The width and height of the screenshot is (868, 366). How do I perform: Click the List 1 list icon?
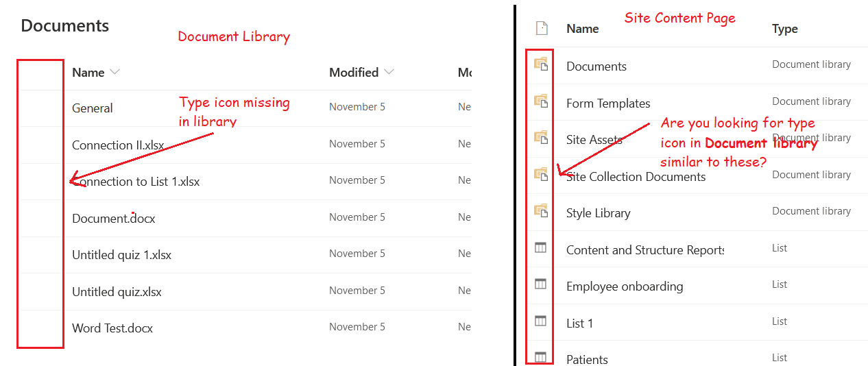(x=540, y=321)
